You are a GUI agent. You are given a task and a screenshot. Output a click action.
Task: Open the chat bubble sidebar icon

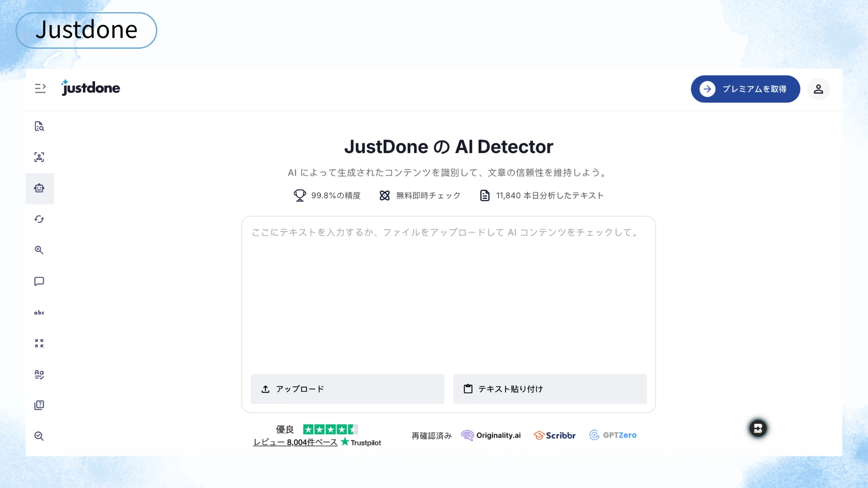pyautogui.click(x=39, y=282)
